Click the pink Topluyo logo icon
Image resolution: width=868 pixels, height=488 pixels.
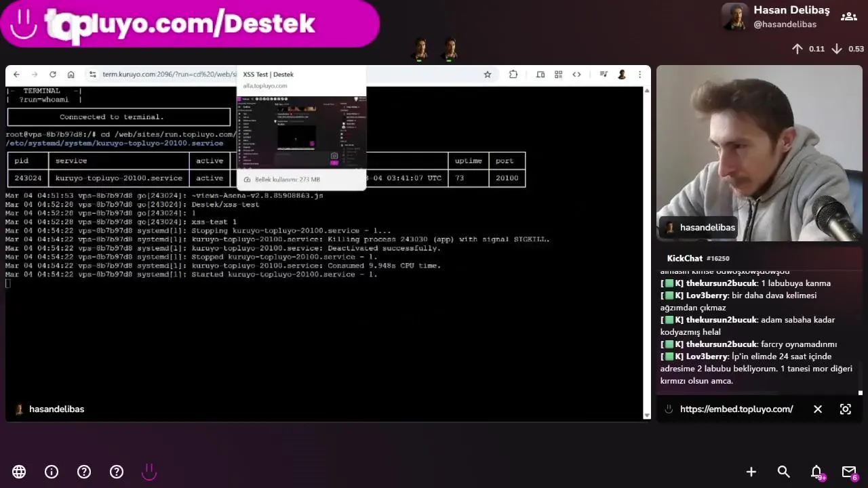point(149,472)
